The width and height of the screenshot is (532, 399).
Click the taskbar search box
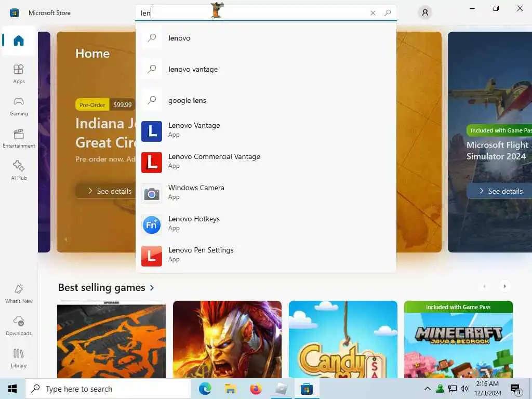(x=108, y=389)
